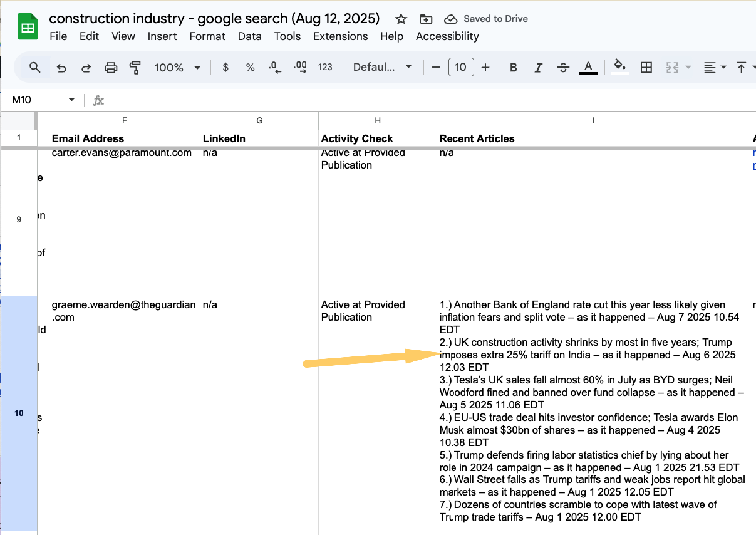Screen dimensions: 756x535
Task: Toggle strikethrough formatting
Action: pos(563,68)
